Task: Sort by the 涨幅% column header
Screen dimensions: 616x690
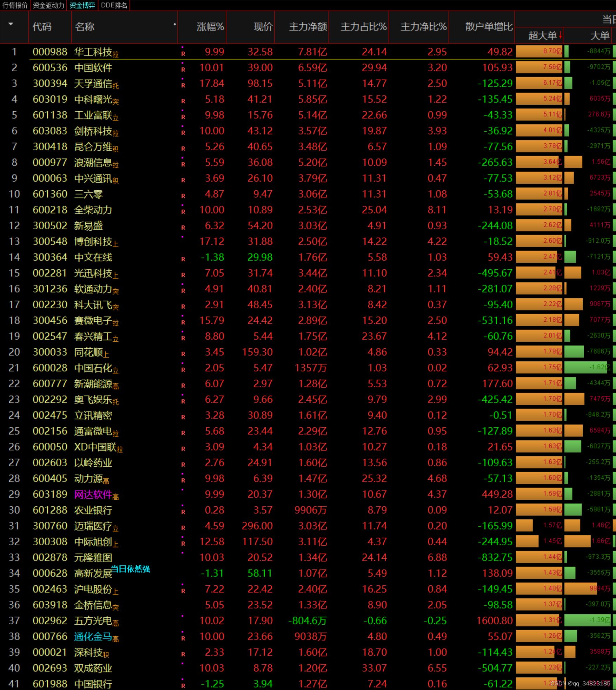Action: click(x=210, y=27)
